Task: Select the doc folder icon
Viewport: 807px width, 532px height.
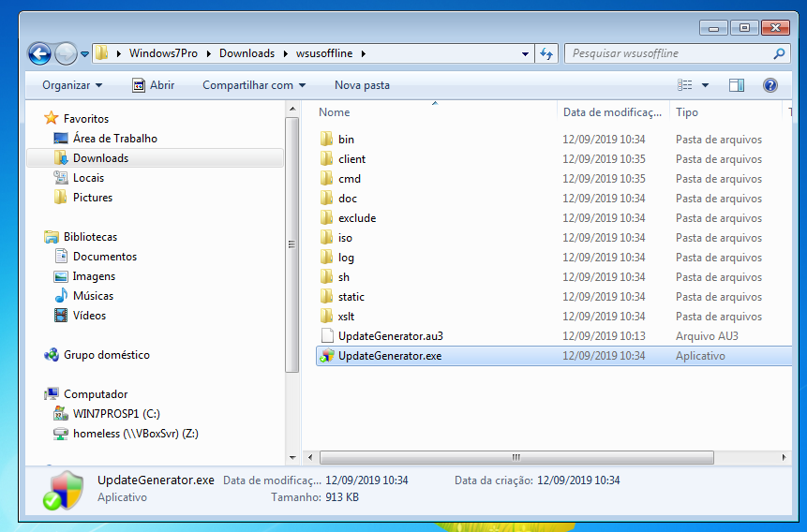Action: click(326, 198)
